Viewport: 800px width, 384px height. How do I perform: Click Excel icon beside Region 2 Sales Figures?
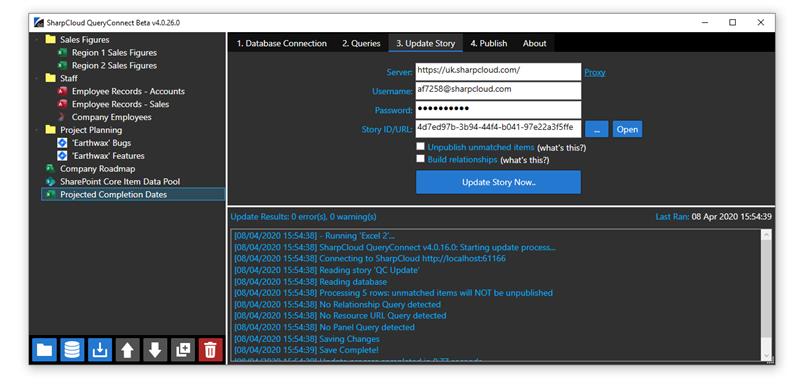tap(62, 65)
